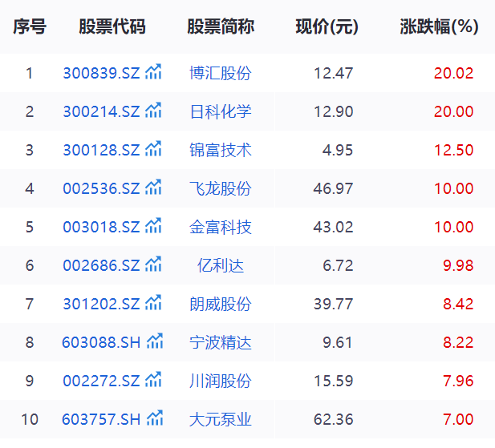Click change percentage 12.50
The image size is (495, 448).
453,150
